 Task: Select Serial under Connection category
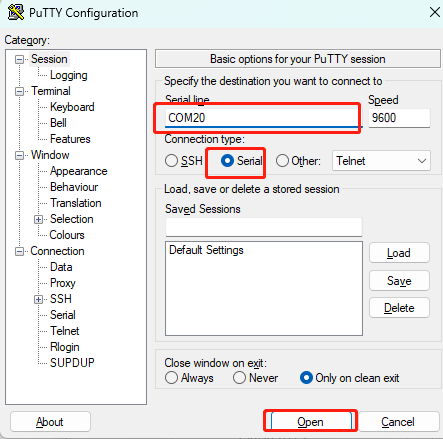click(63, 315)
